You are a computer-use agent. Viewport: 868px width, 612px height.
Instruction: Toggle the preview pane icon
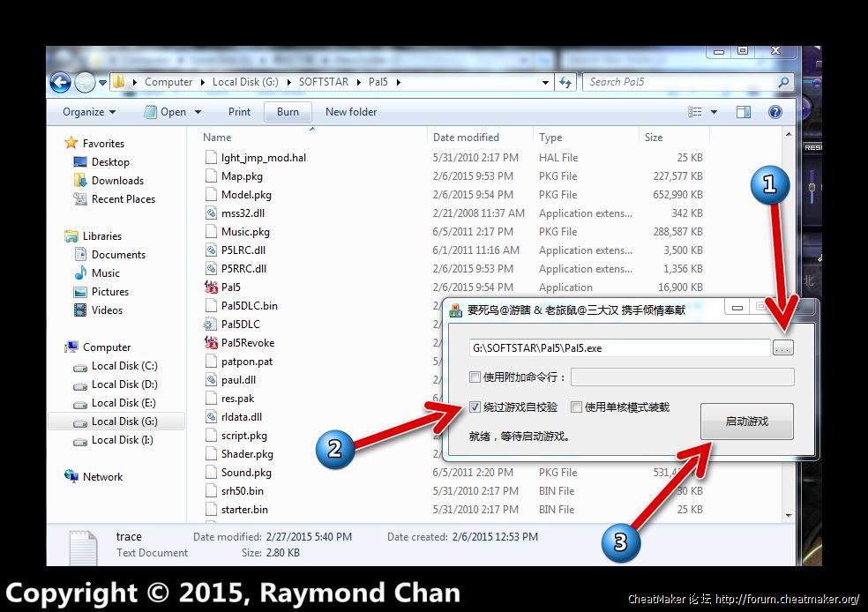click(x=744, y=112)
